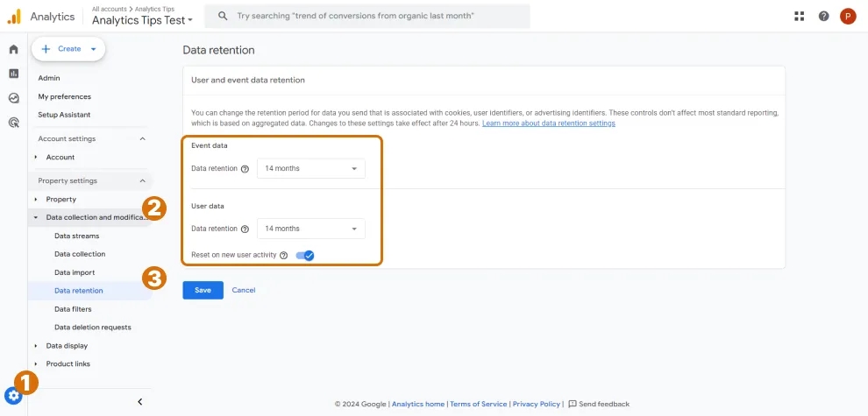Click the search magnifier icon

pos(223,16)
